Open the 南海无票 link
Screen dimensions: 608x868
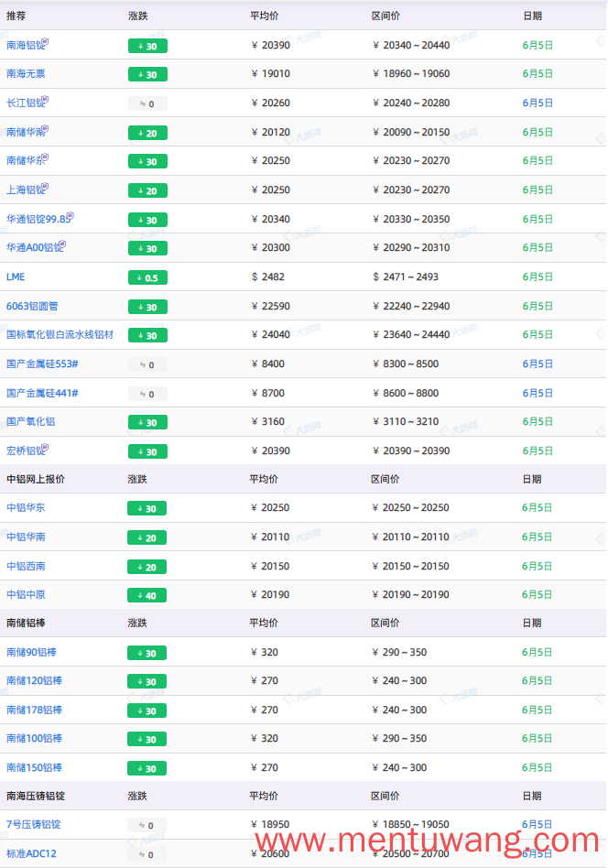(x=26, y=73)
